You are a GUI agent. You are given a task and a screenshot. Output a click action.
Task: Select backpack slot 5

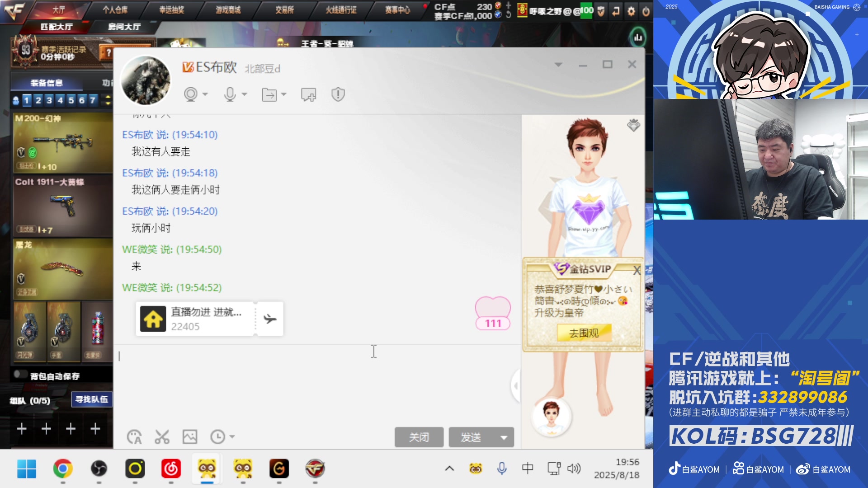click(x=71, y=100)
